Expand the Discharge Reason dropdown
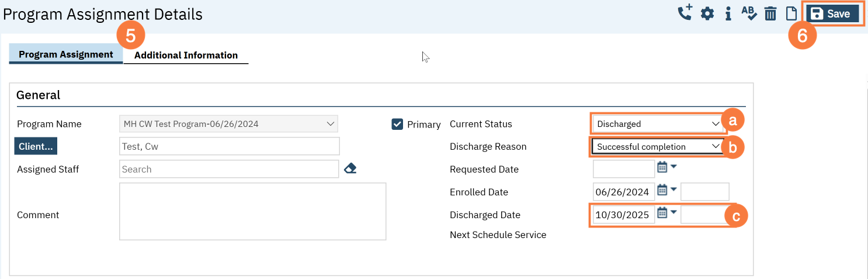The image size is (868, 279). [x=657, y=147]
